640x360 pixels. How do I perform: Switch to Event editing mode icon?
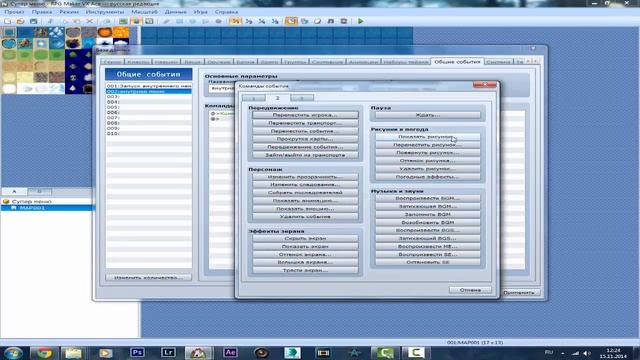(x=136, y=21)
